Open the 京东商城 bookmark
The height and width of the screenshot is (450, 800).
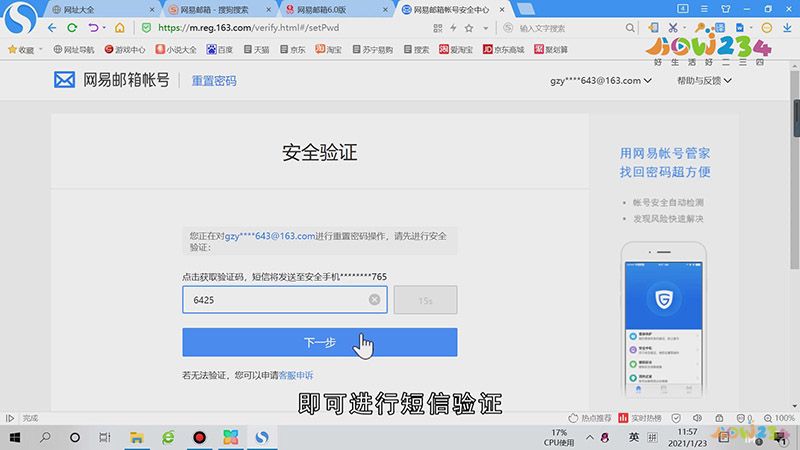pyautogui.click(x=504, y=49)
